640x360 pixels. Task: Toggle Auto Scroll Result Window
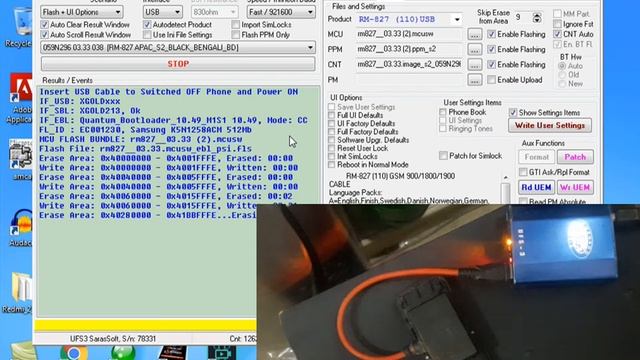[x=44, y=35]
